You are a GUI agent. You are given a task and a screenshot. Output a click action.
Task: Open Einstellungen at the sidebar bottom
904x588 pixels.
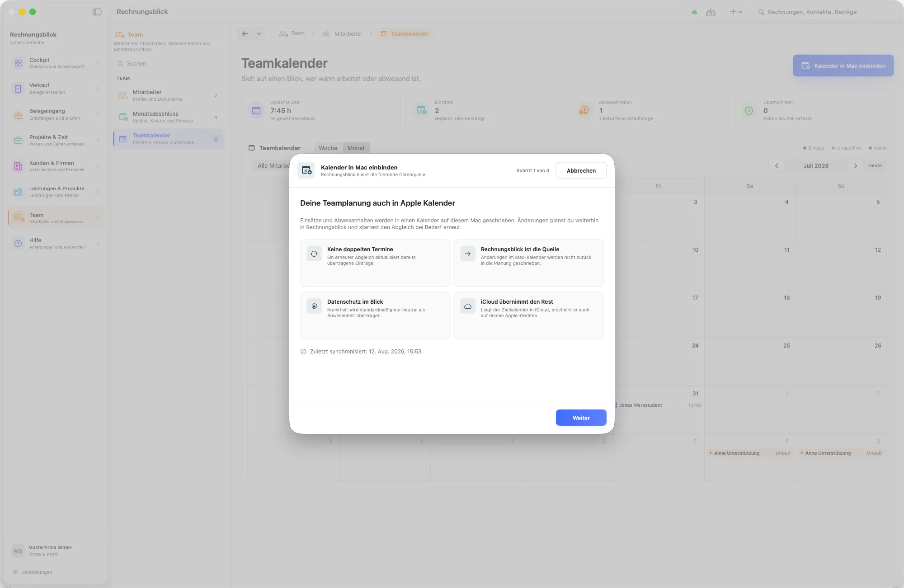[33, 572]
